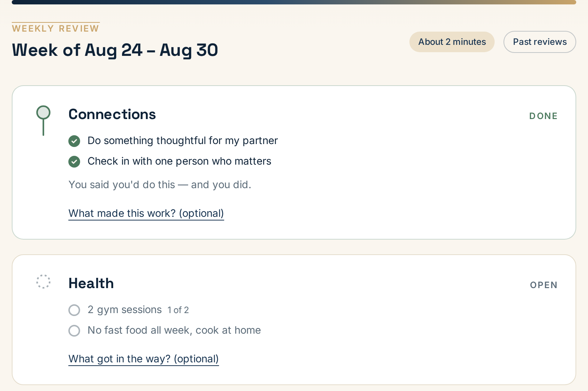Click the DONE status on Connections
Viewport: 588px width, 391px height.
544,116
